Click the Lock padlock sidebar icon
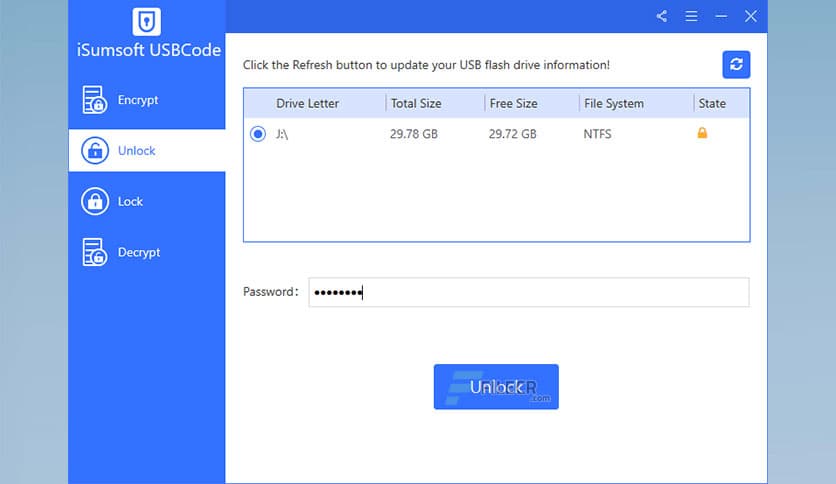 click(95, 201)
